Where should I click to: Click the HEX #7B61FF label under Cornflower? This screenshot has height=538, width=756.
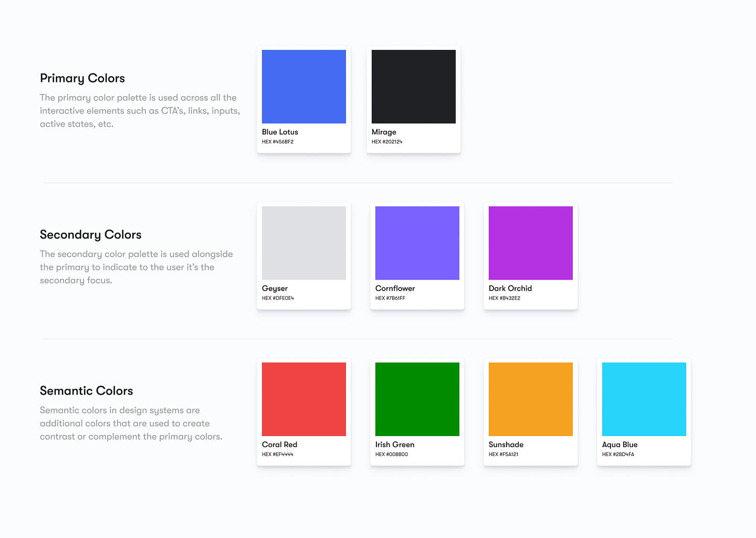click(391, 298)
